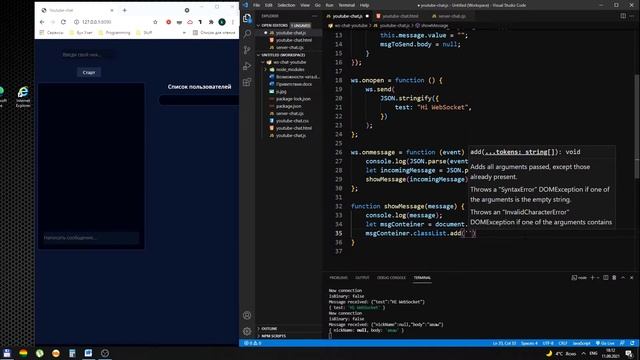
Task: Click the errors and warnings status indicator
Action: coord(253,343)
